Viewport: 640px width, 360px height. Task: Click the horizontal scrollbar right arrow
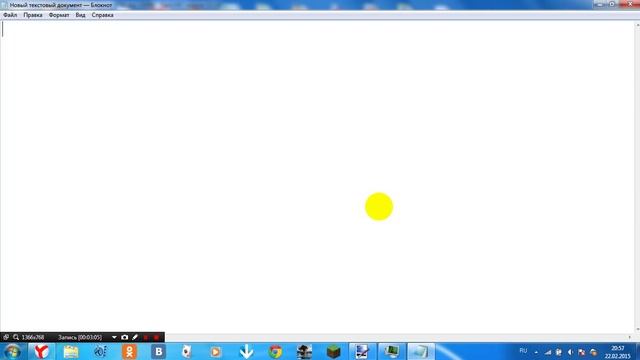click(629, 338)
